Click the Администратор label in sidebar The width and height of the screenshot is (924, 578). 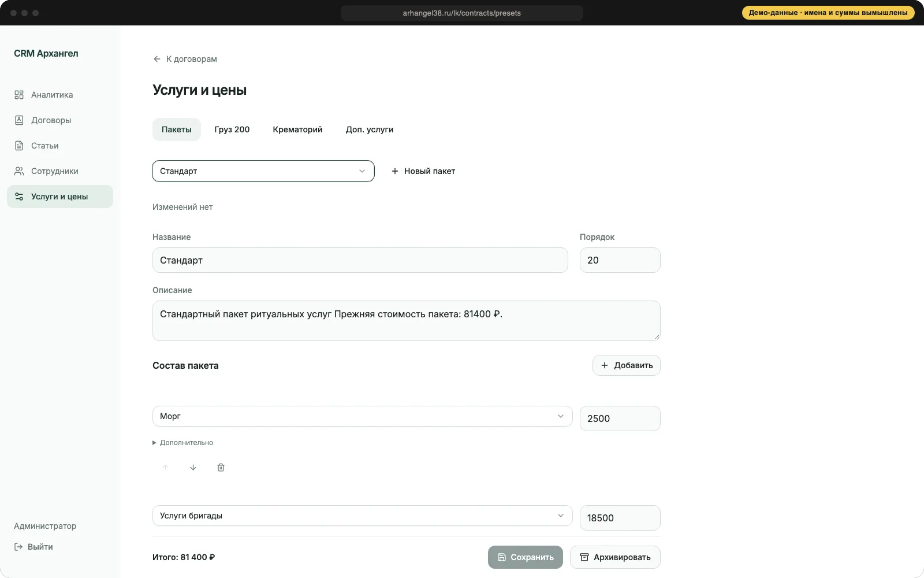[45, 526]
